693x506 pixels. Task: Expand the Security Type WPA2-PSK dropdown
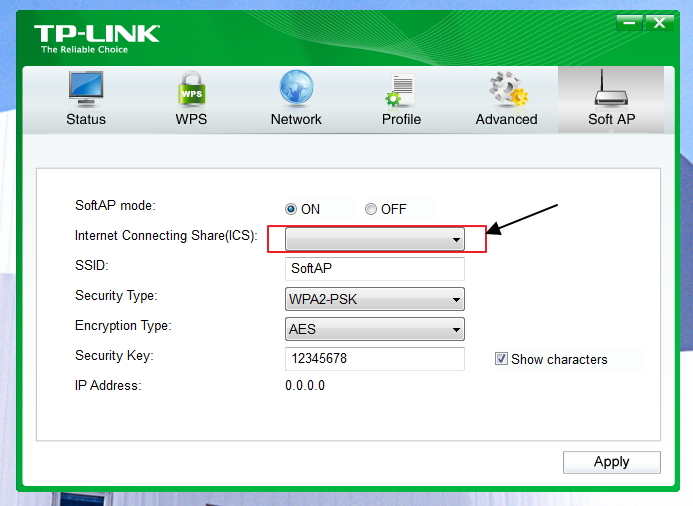coord(375,299)
